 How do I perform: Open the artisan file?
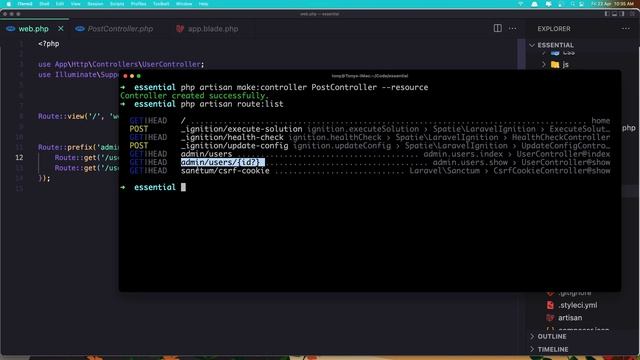point(570,318)
